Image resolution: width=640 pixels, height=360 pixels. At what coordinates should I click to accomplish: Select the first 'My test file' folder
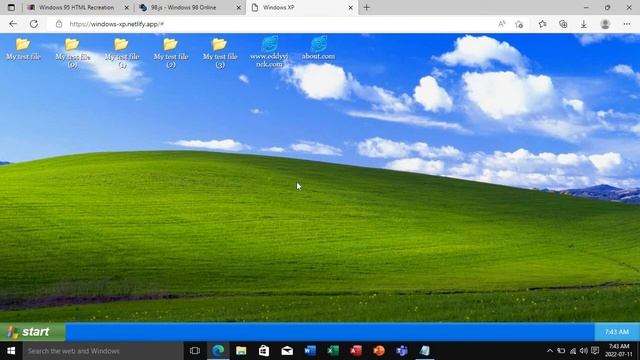(23, 49)
